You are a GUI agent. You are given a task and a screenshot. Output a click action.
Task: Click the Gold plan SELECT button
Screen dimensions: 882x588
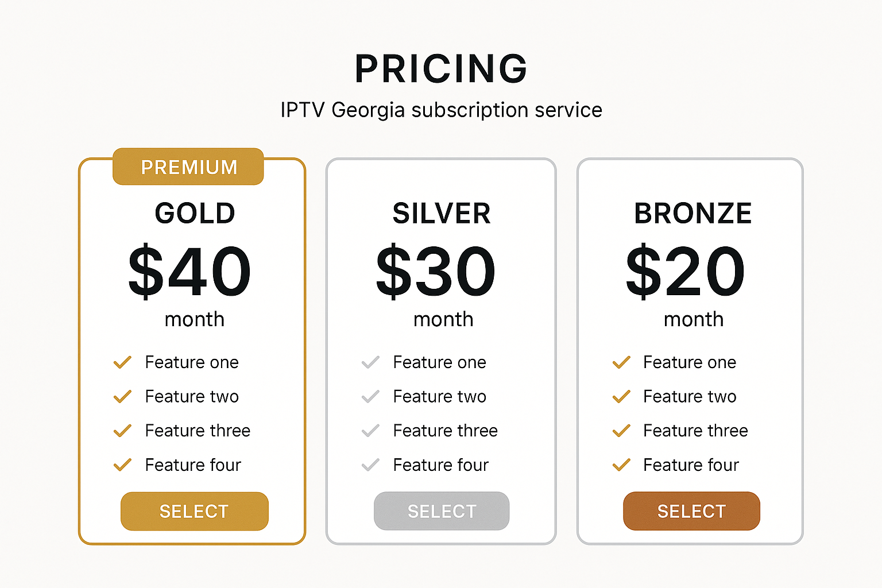tap(195, 511)
